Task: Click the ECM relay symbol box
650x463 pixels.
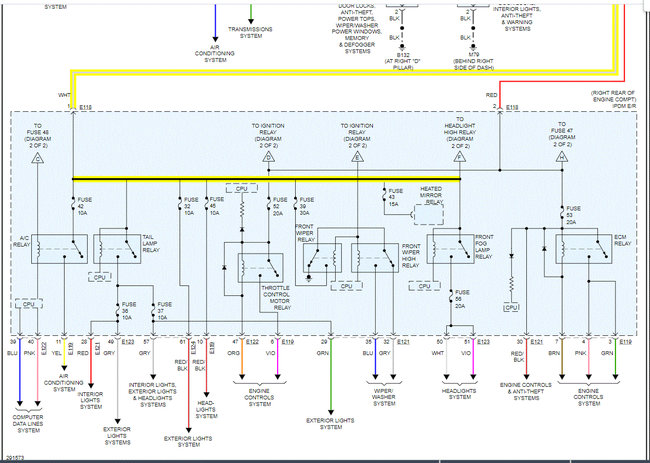Action: click(x=584, y=249)
